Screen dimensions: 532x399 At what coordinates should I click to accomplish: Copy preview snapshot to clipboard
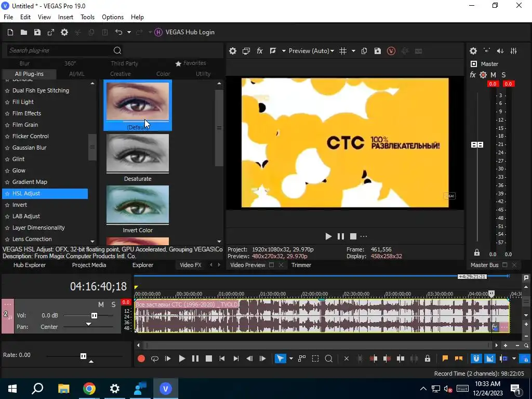[364, 51]
